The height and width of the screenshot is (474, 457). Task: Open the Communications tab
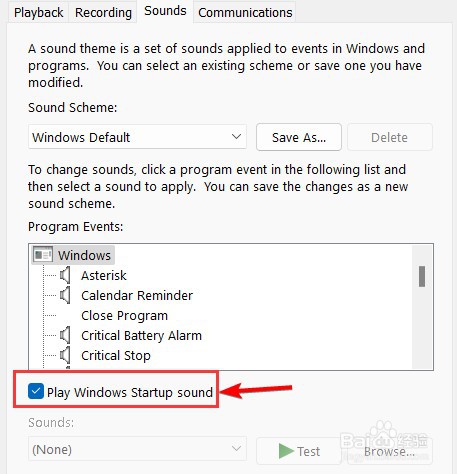click(x=245, y=12)
